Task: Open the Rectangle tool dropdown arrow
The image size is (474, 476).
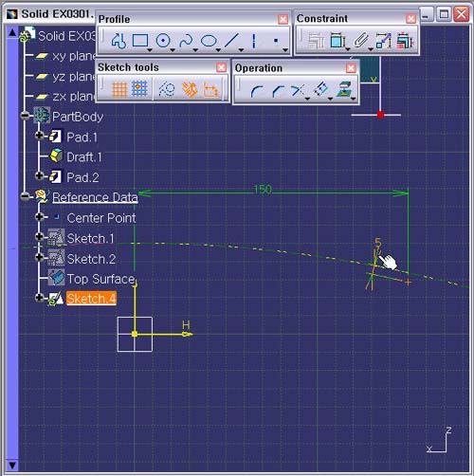Action: [x=150, y=50]
